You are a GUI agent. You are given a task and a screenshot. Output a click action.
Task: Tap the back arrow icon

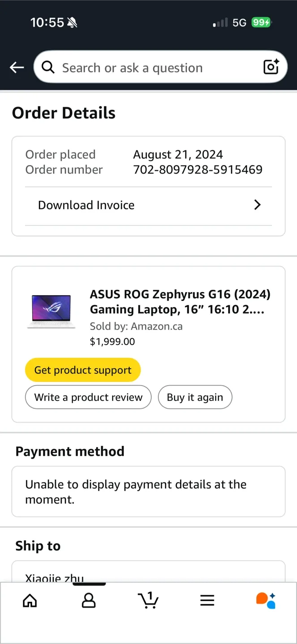click(x=17, y=67)
